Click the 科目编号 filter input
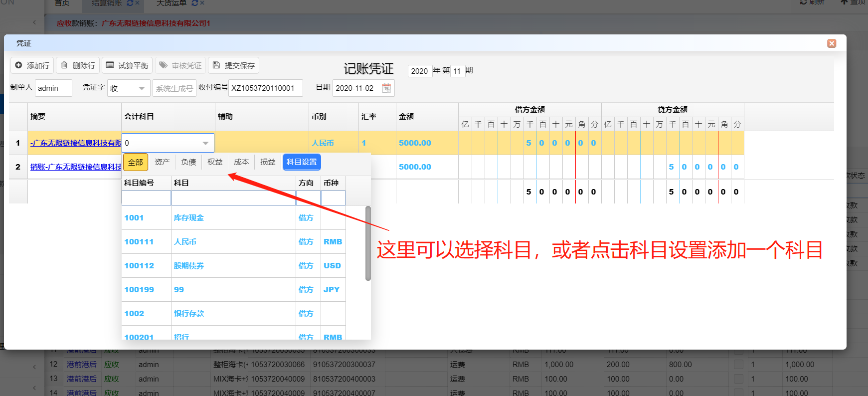868x396 pixels. tap(147, 198)
